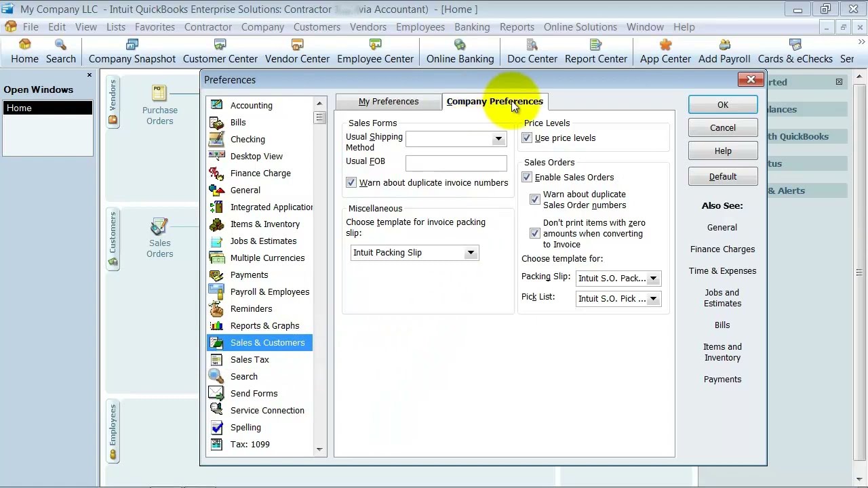Toggle Warn about duplicate Sales Order numbers
The width and height of the screenshot is (868, 488).
535,199
